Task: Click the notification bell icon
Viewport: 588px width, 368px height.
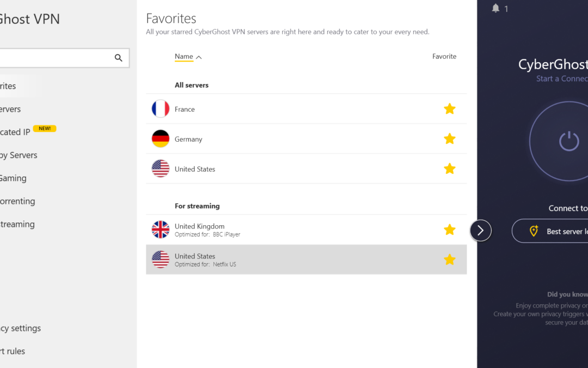Action: coord(495,8)
